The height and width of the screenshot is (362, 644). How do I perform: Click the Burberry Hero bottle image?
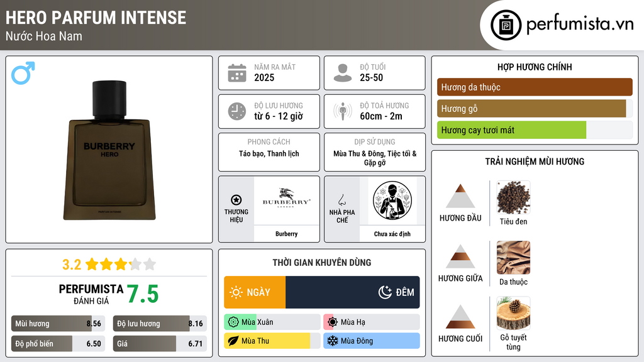pos(109,150)
